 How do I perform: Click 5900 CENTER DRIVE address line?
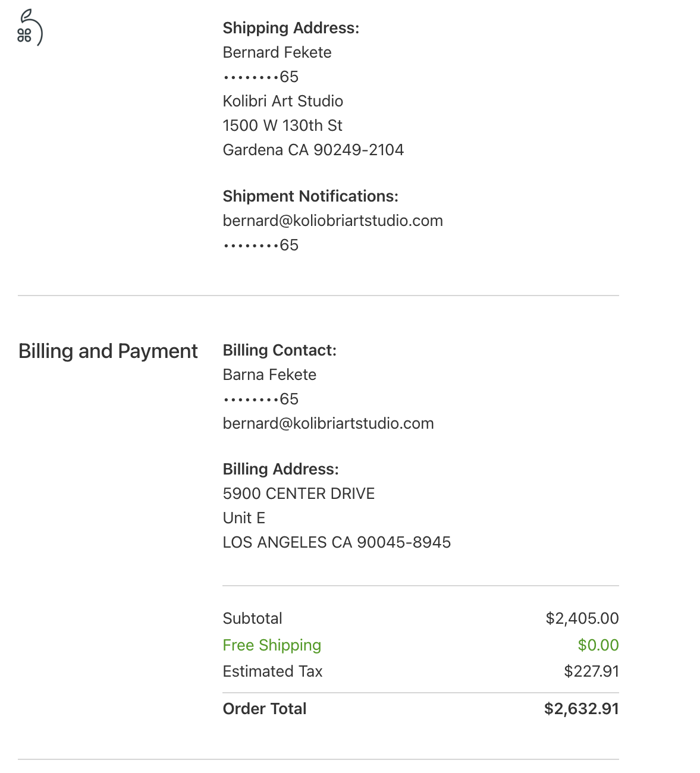tap(299, 494)
